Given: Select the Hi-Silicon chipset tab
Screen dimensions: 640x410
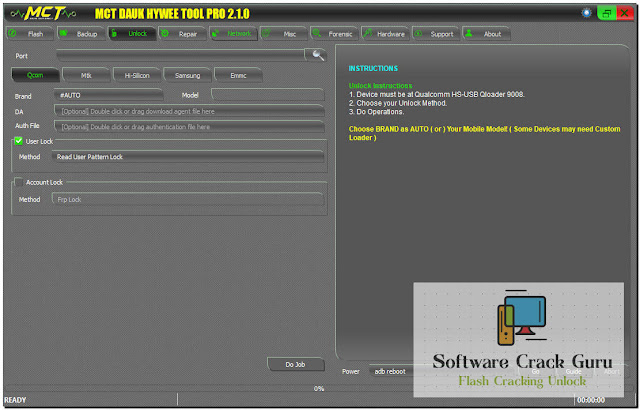Looking at the screenshot, I should tap(137, 75).
